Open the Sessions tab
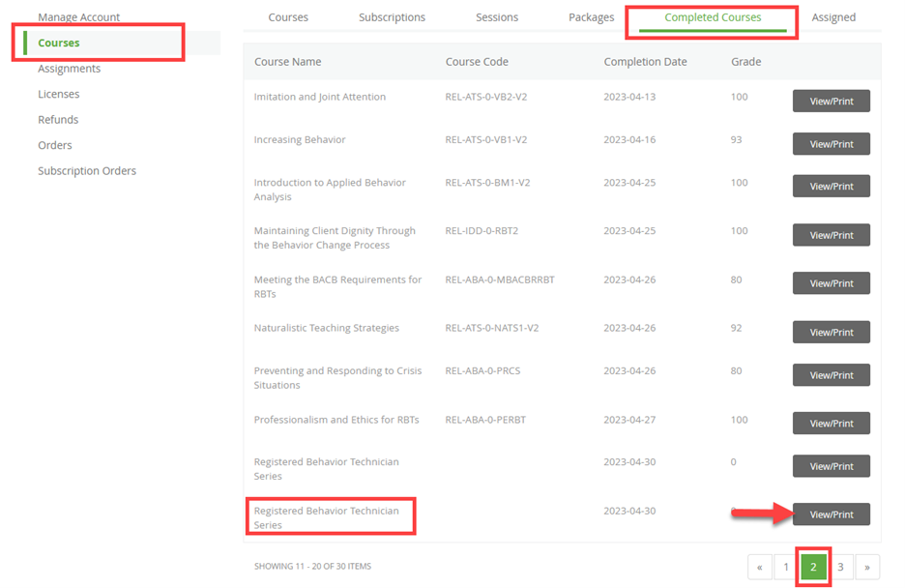905x588 pixels. 497,17
